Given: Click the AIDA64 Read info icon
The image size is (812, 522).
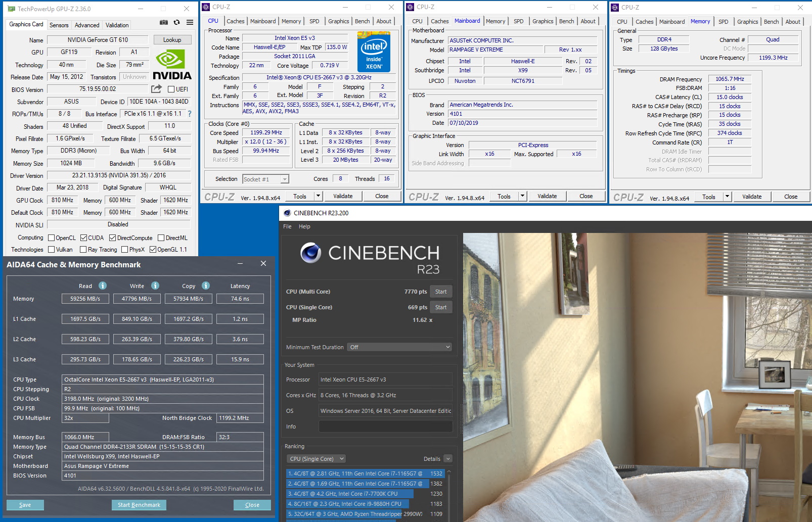Looking at the screenshot, I should click(103, 286).
